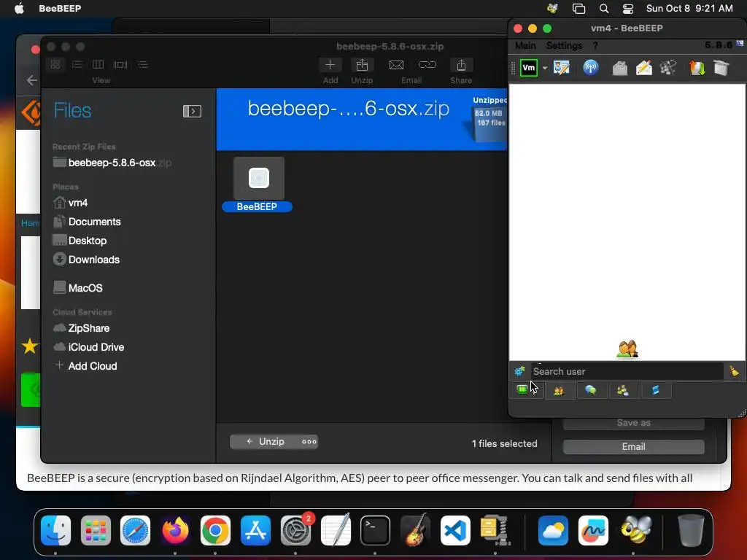The width and height of the screenshot is (747, 560).
Task: Switch to cover flow view
Action: click(x=120, y=64)
